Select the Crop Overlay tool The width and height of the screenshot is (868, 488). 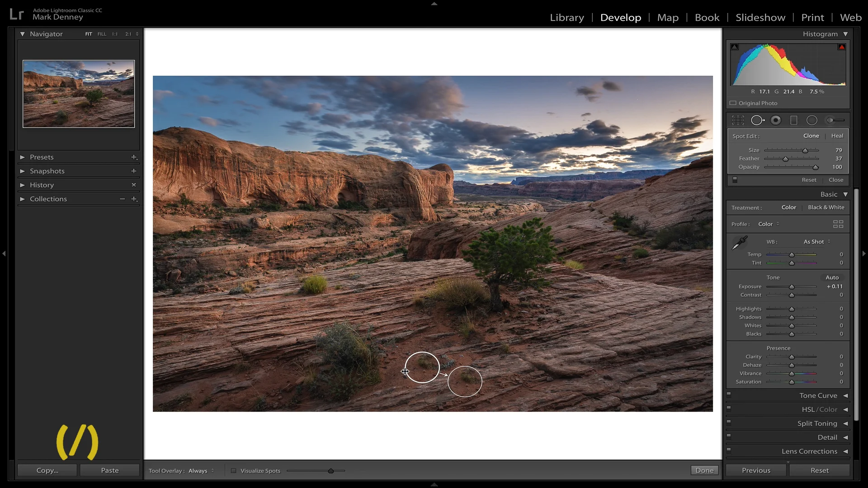(x=738, y=120)
